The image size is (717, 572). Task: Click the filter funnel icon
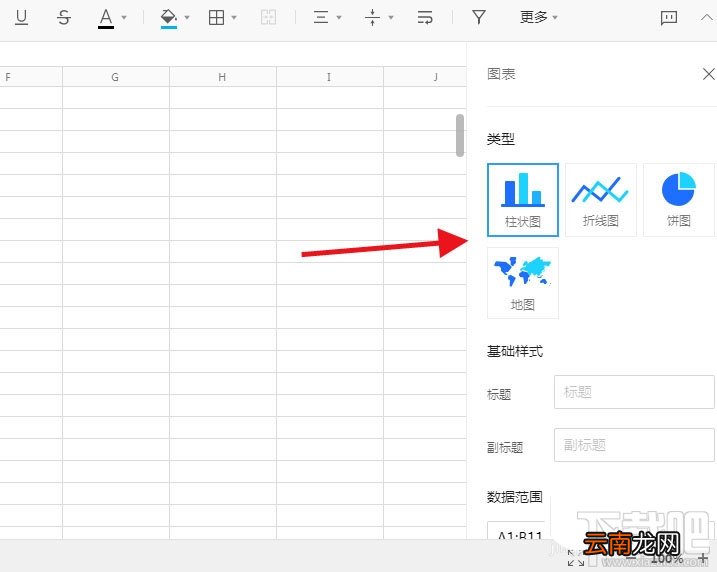pos(479,17)
